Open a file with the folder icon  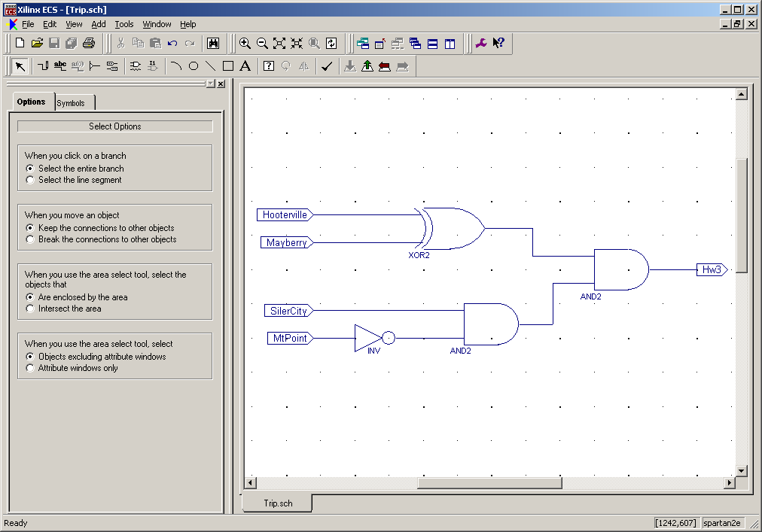pos(37,44)
